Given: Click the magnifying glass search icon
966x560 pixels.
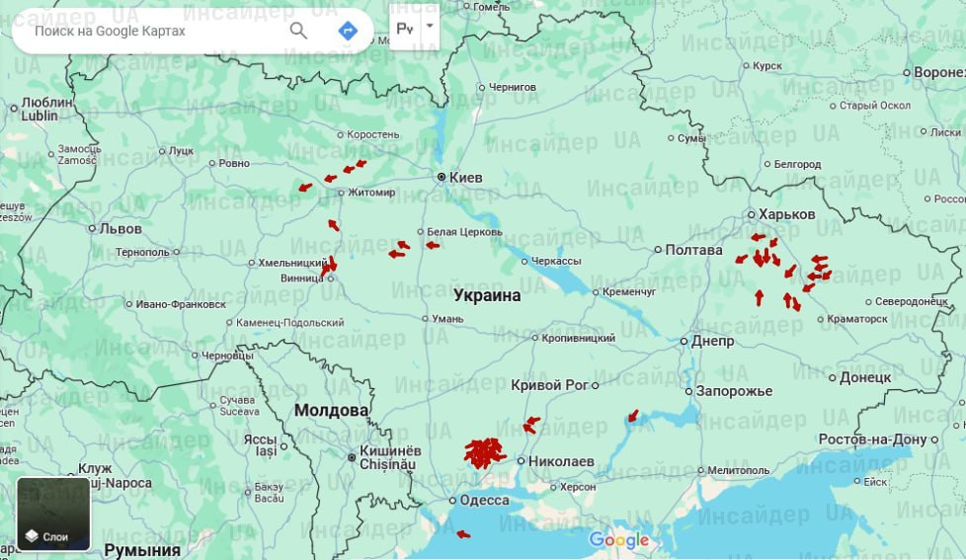Looking at the screenshot, I should coord(298,31).
